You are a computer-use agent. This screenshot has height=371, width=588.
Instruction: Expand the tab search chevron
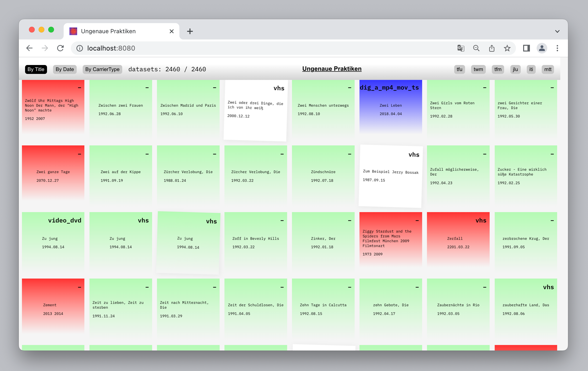click(x=557, y=31)
